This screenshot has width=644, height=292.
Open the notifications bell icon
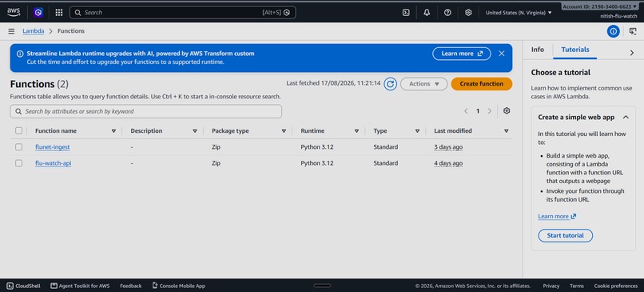coord(427,12)
